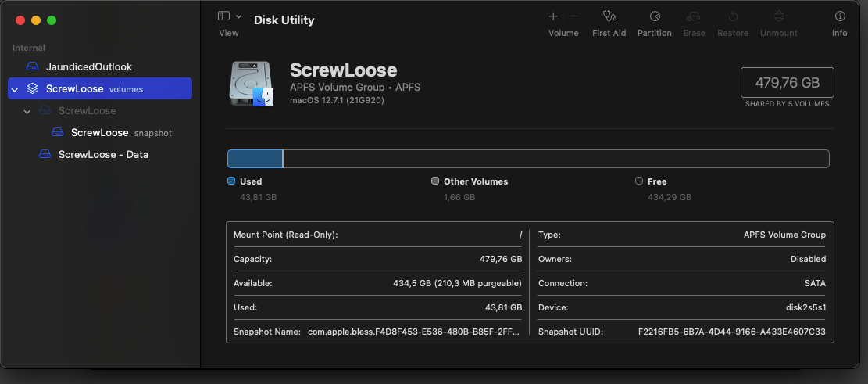Viewport: 868px width, 384px height.
Task: Click the ScrewLoose - Data drive icon
Action: (x=45, y=155)
